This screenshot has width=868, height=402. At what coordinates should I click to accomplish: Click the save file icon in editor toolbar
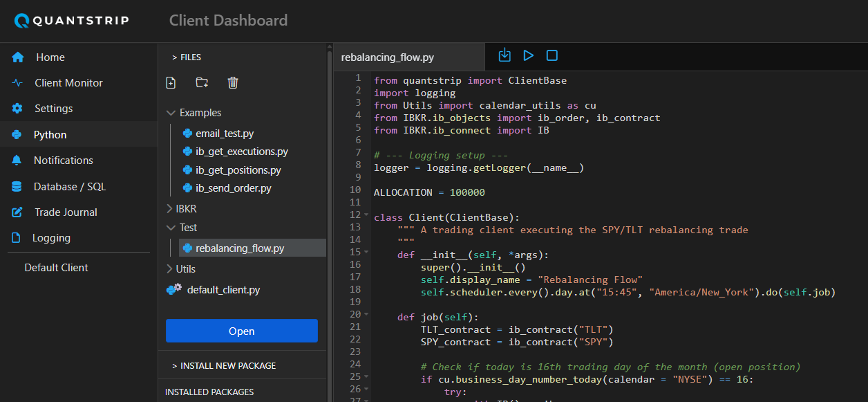pos(504,55)
